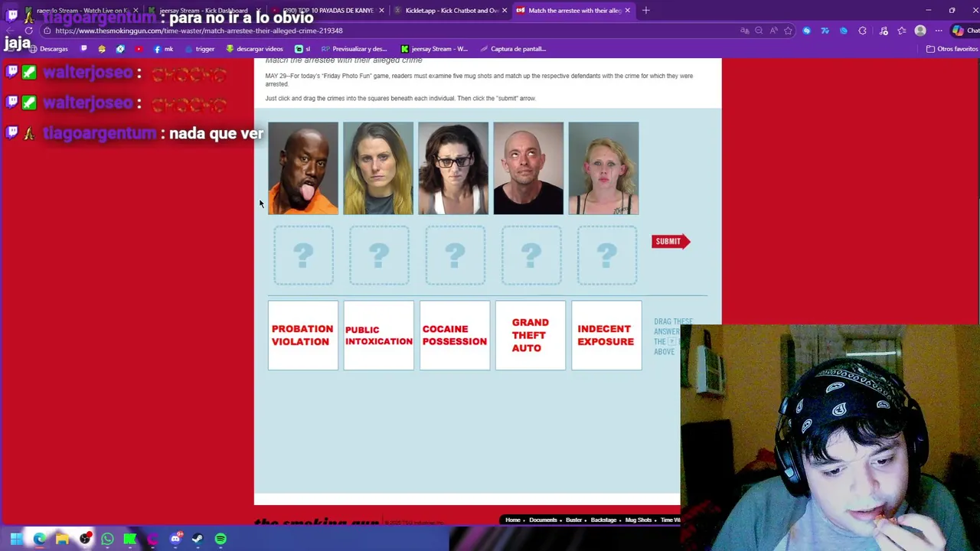This screenshot has width=980, height=551.
Task: Click mugshot of woman with long blonde hair
Action: tap(378, 168)
